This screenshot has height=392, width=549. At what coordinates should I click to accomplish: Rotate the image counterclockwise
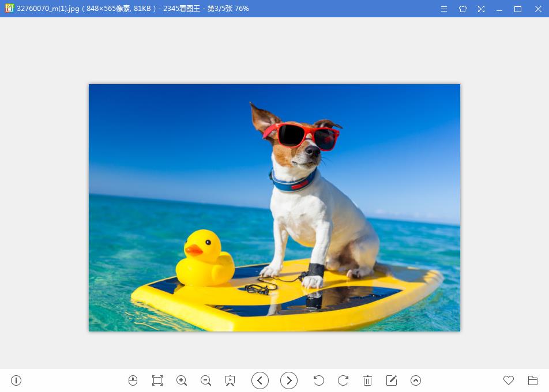[x=318, y=380]
